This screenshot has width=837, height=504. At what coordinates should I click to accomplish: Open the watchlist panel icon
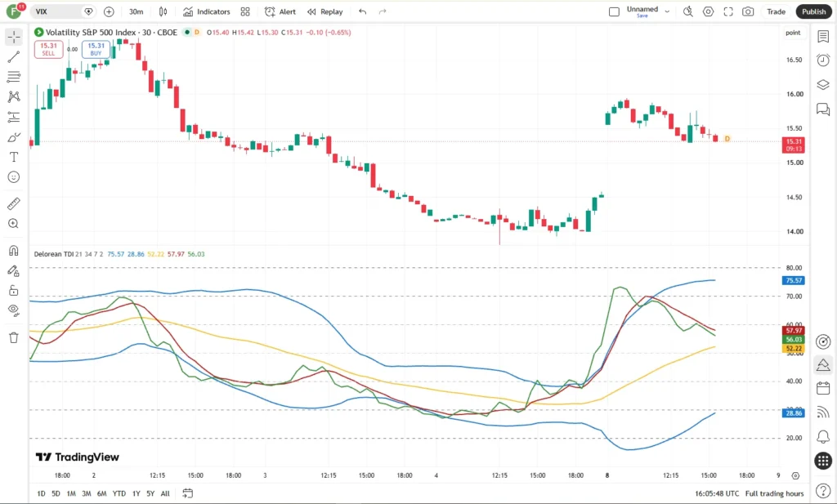(x=823, y=36)
